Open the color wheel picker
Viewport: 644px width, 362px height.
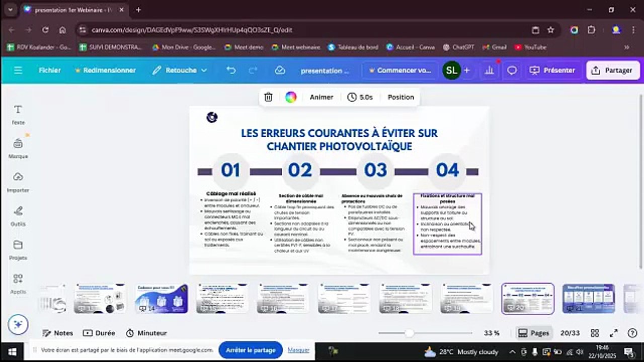(x=291, y=97)
